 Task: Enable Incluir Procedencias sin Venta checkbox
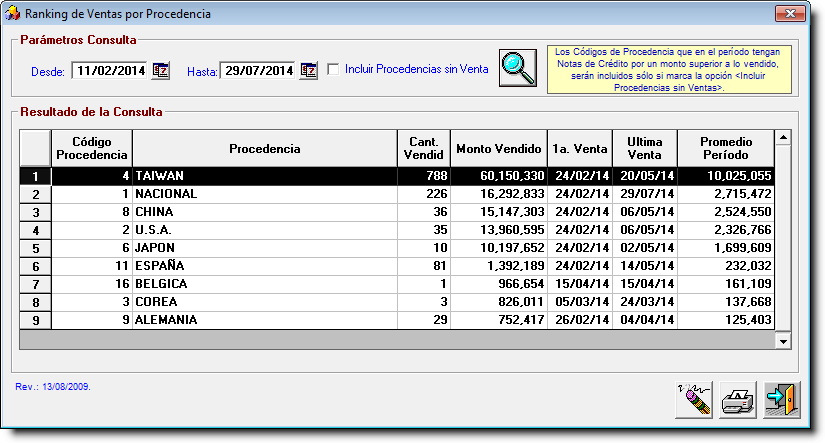(x=333, y=69)
